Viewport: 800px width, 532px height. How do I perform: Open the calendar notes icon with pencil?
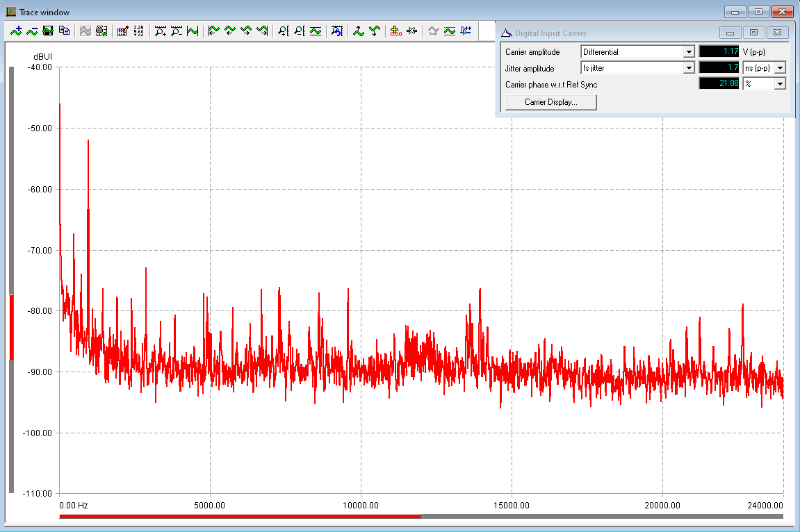click(x=123, y=31)
